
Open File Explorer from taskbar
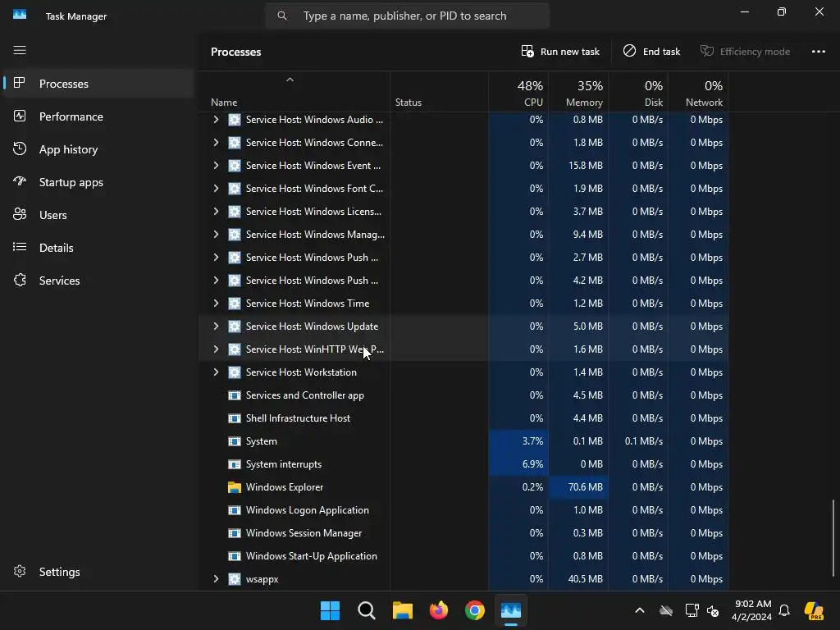pyautogui.click(x=402, y=610)
